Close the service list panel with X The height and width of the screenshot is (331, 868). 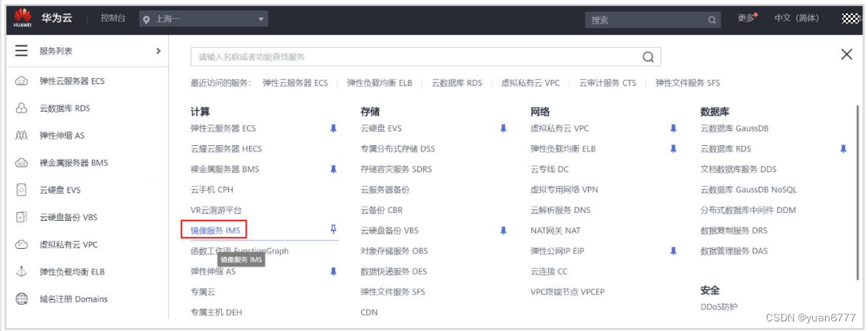[x=846, y=54]
